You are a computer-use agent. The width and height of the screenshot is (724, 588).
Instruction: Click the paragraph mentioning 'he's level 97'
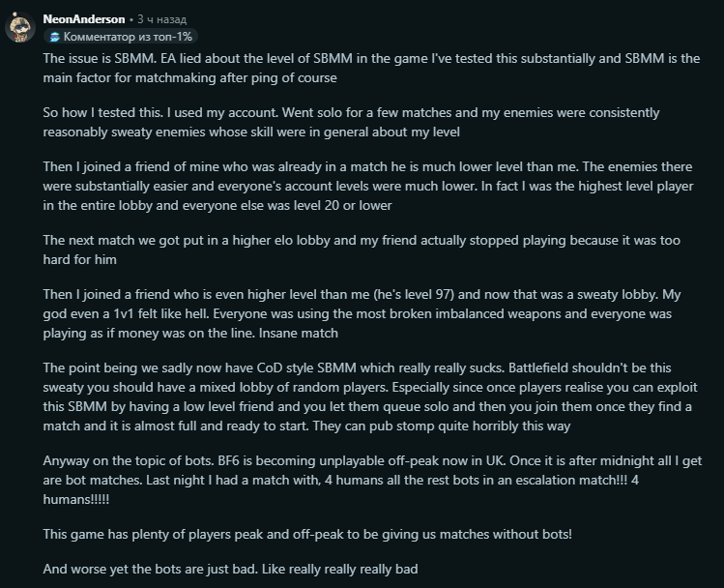pyautogui.click(x=362, y=313)
